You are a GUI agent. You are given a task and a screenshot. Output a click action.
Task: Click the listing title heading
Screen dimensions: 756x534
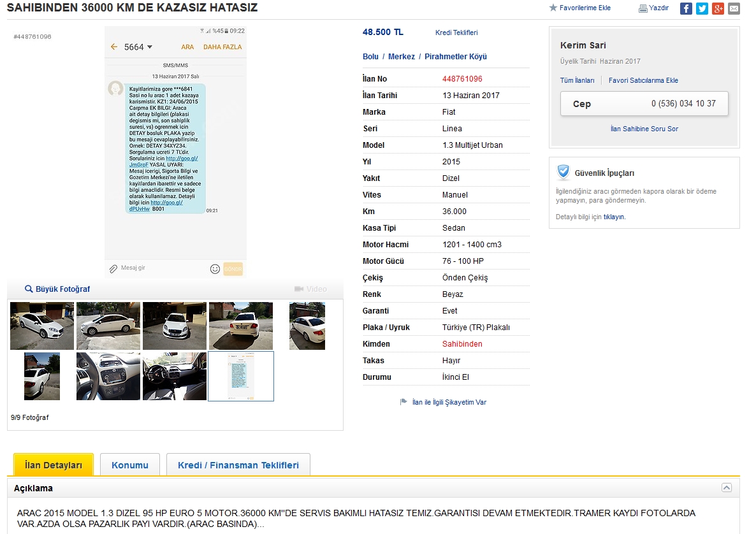(x=133, y=8)
